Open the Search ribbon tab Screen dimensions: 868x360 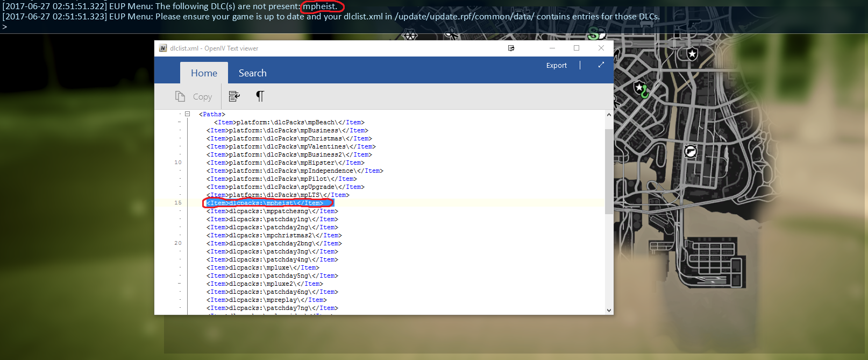pos(253,73)
